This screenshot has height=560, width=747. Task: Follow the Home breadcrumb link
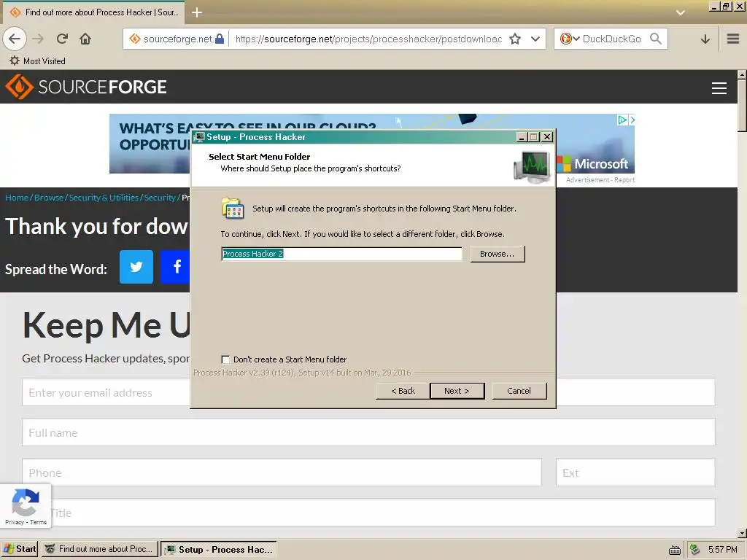pos(17,197)
